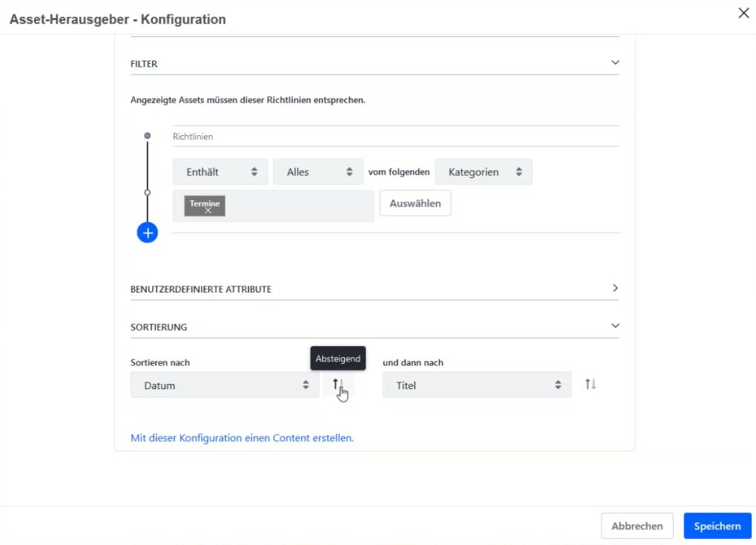This screenshot has width=756, height=545.
Task: Follow 'Mit dieser Konfiguration einen Content erstellen' link
Action: point(242,438)
